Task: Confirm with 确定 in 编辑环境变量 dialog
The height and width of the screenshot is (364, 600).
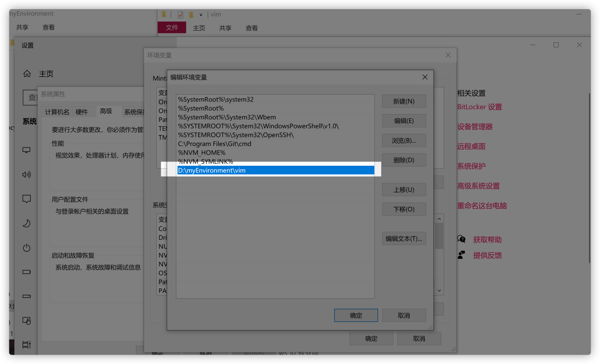Action: (x=356, y=315)
